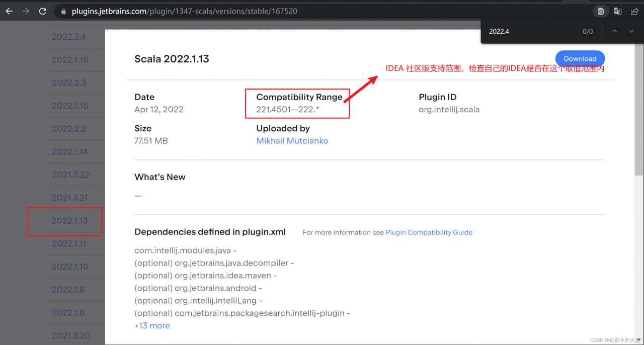The image size is (644, 345).
Task: Click the URL address bar
Action: tap(302, 11)
